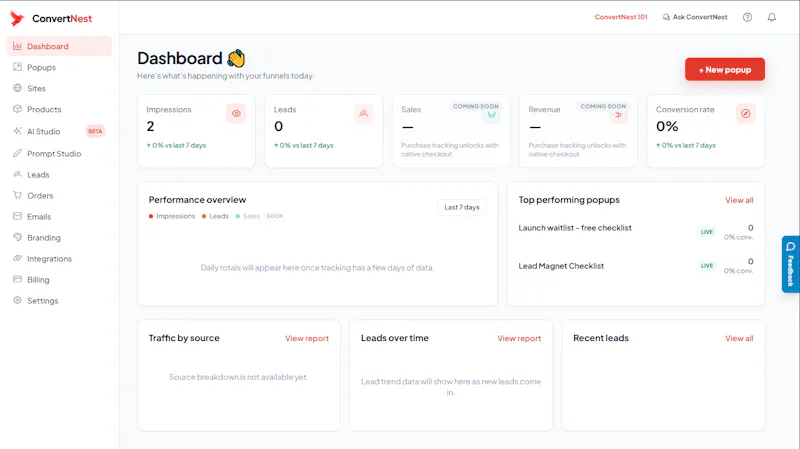
Task: Click the Ask ConvertNest chat icon
Action: 666,17
